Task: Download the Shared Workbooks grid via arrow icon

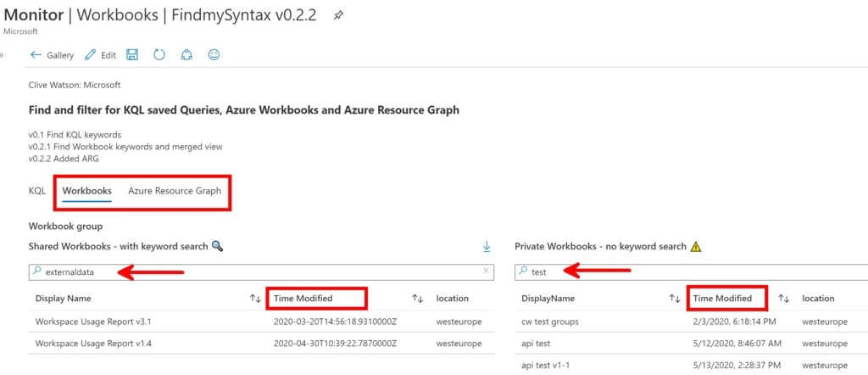Action: click(x=487, y=247)
